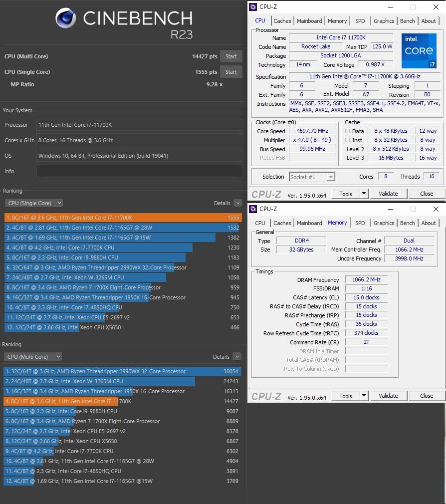Click Close button in top CPU-Z window

click(427, 194)
